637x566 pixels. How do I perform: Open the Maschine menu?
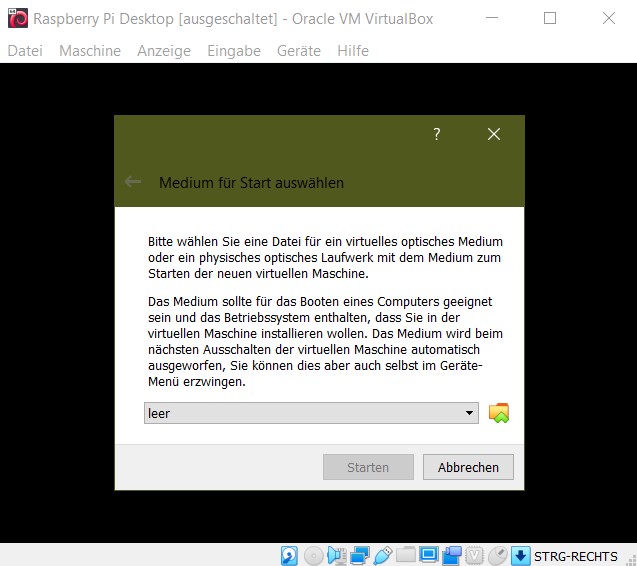[90, 51]
